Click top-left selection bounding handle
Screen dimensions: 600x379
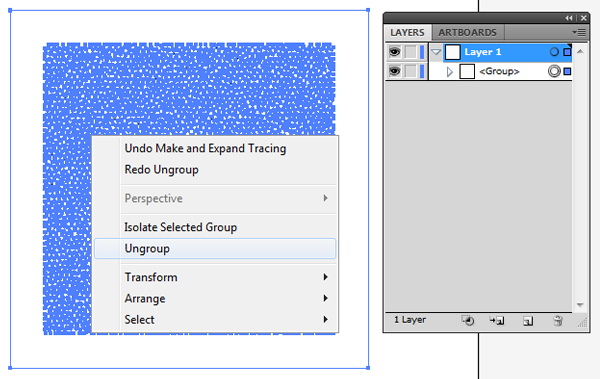tap(10, 10)
